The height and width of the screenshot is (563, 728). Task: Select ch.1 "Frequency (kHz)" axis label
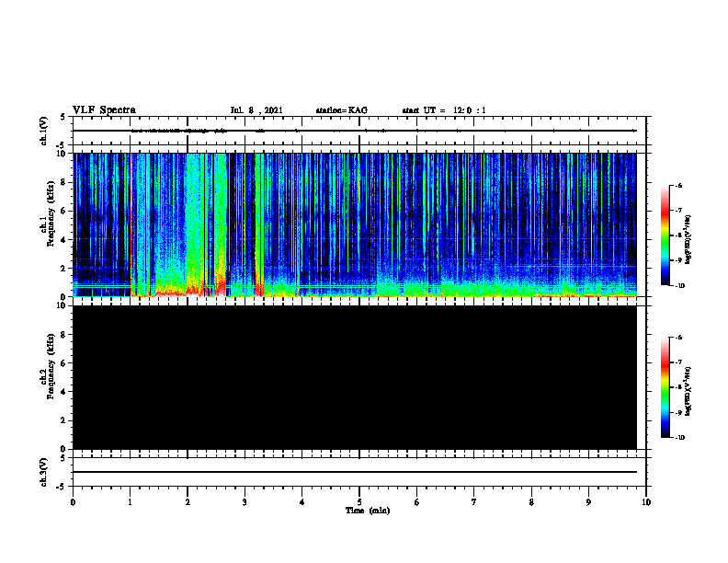51,213
